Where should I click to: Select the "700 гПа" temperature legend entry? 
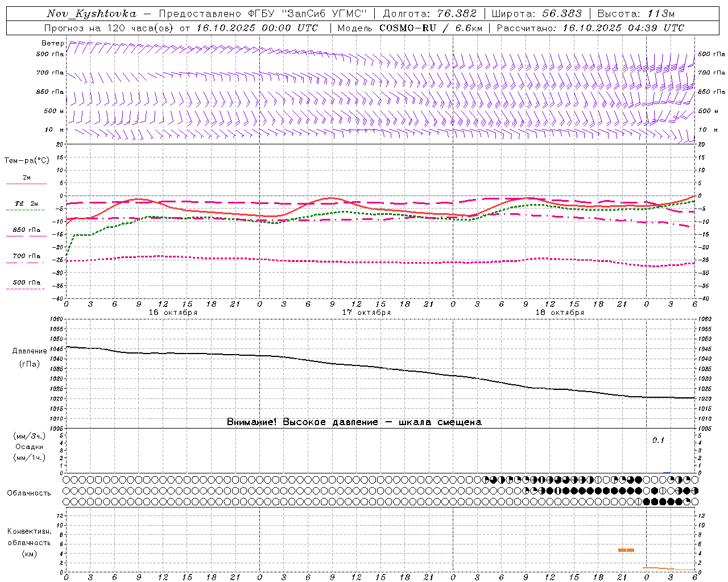click(27, 256)
